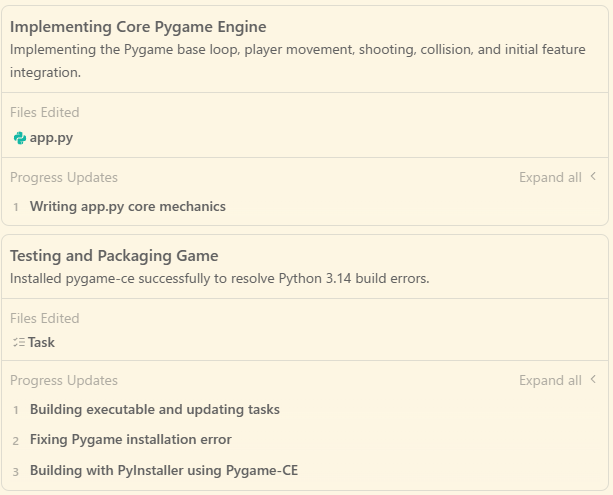Click the checklist icon beside Task
Screen dimensions: 613x495
pos(19,342)
